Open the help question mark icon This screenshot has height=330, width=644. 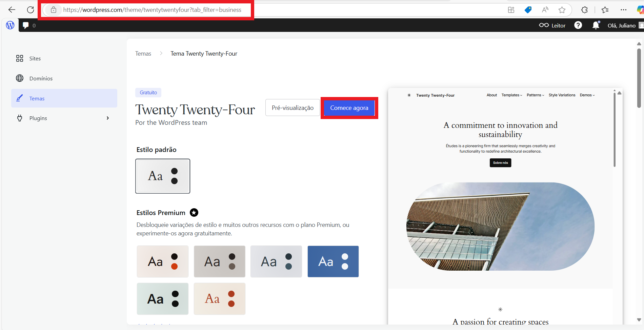point(578,25)
